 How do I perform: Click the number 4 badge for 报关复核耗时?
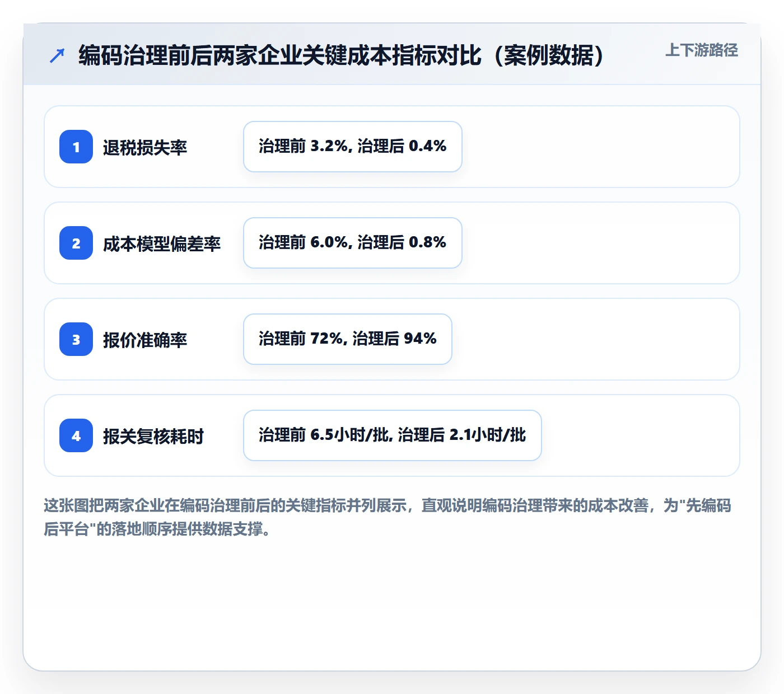tap(76, 435)
